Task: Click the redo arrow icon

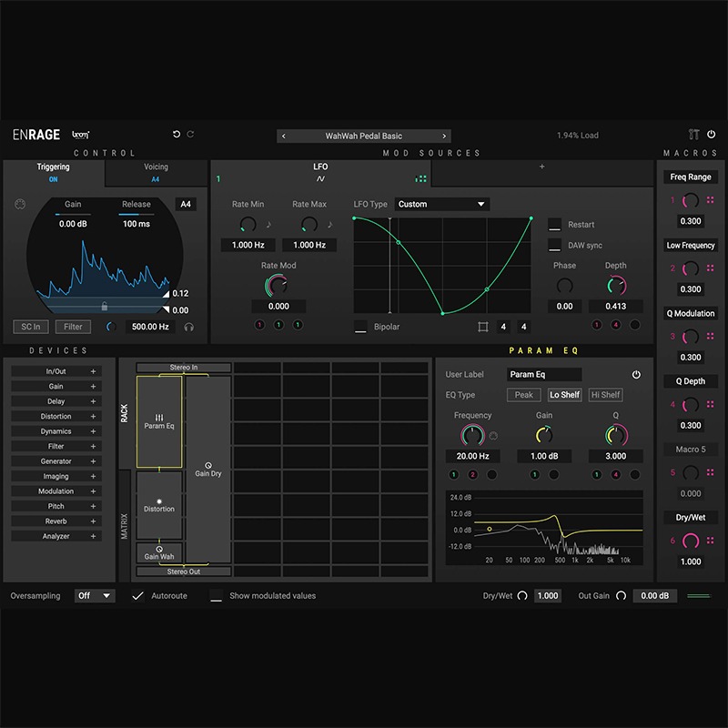Action: click(x=190, y=134)
